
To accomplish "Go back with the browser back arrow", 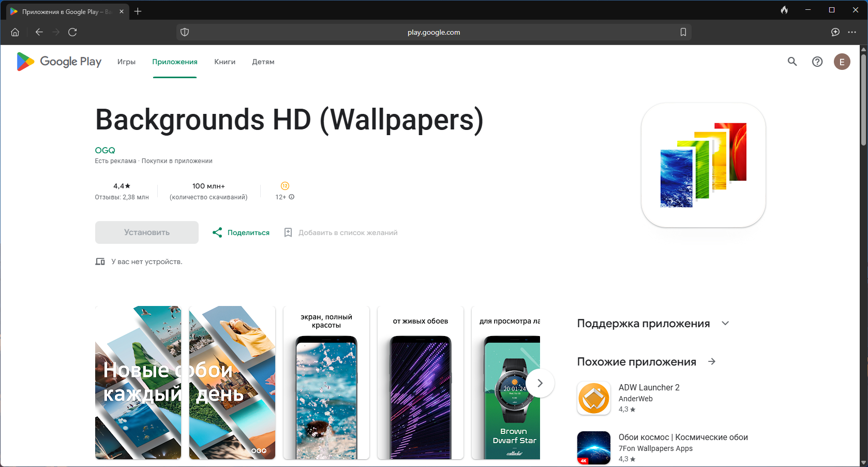I will (x=39, y=32).
